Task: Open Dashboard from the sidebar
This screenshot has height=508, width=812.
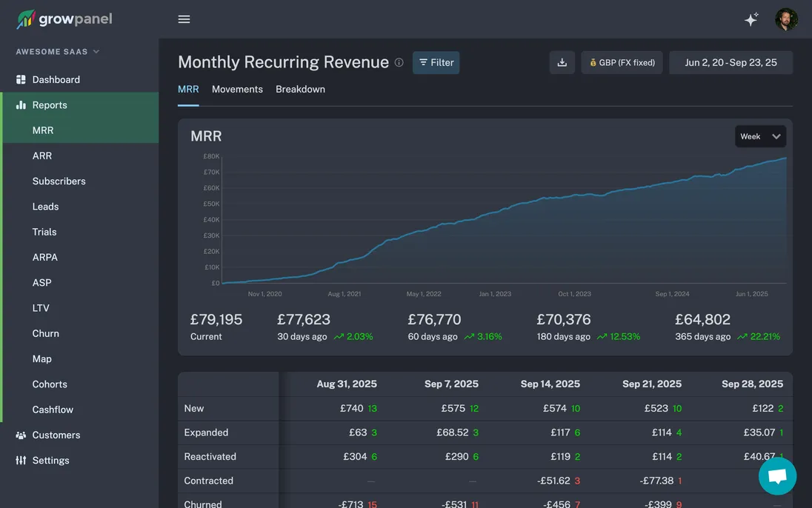Action: pyautogui.click(x=56, y=80)
